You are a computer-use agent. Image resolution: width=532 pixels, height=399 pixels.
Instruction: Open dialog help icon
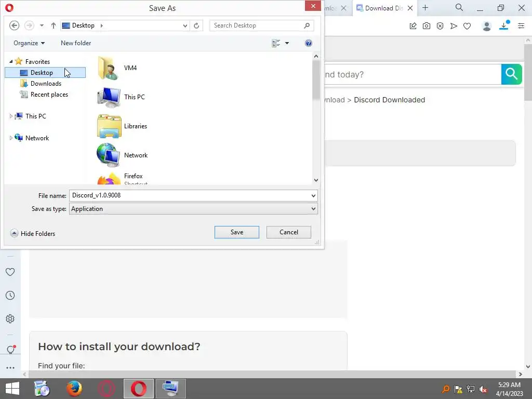coord(309,43)
